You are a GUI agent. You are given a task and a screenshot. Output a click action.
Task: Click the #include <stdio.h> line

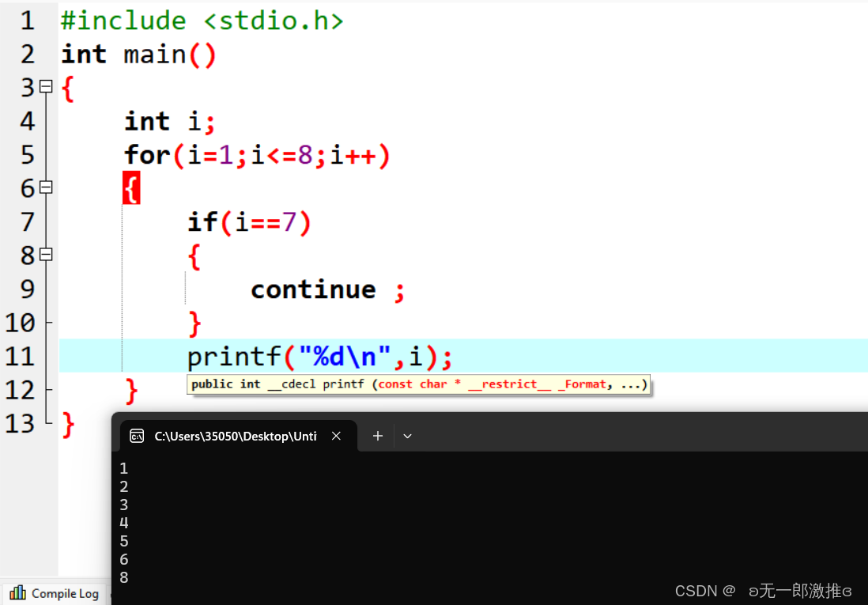coord(202,21)
